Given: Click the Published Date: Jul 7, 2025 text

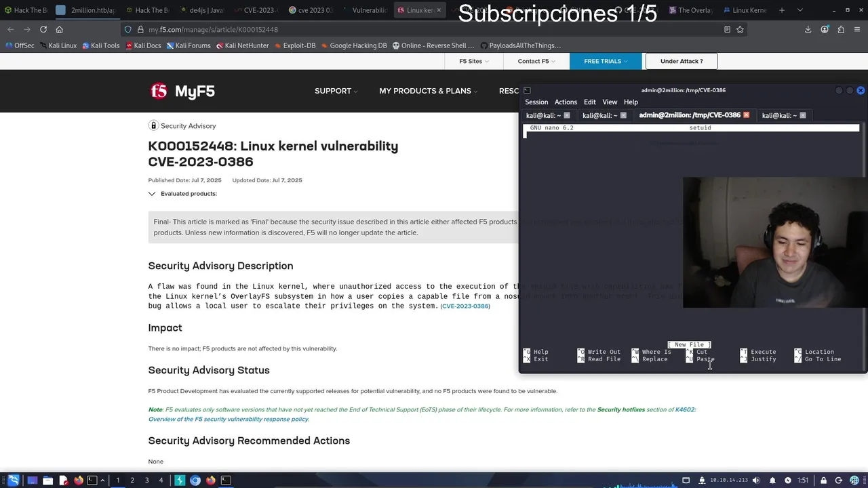Looking at the screenshot, I should pyautogui.click(x=184, y=180).
